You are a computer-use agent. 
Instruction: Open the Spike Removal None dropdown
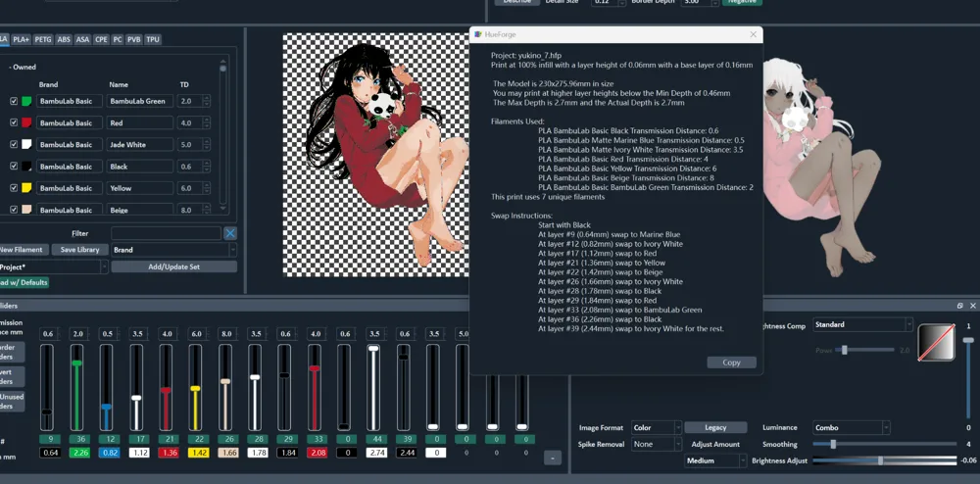tap(657, 444)
